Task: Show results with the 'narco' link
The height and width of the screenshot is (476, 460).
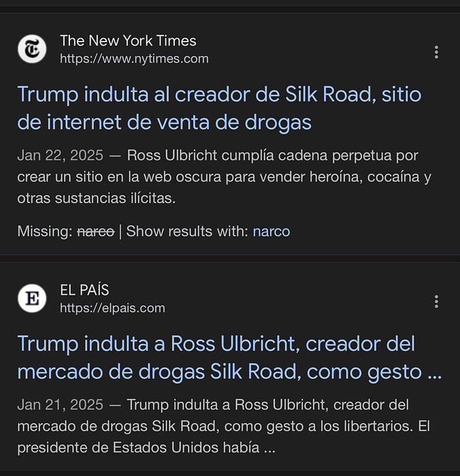Action: tap(271, 232)
